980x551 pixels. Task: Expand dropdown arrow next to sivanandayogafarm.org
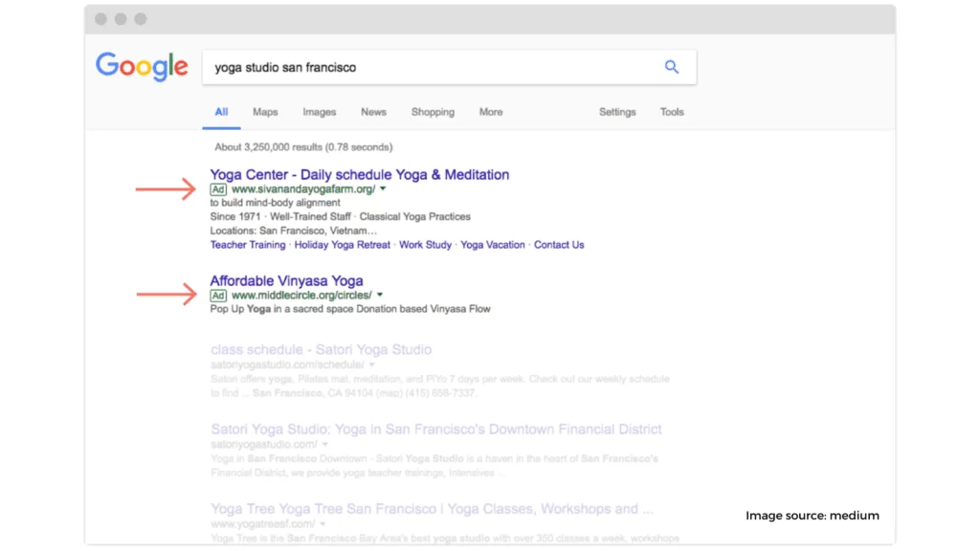(383, 188)
